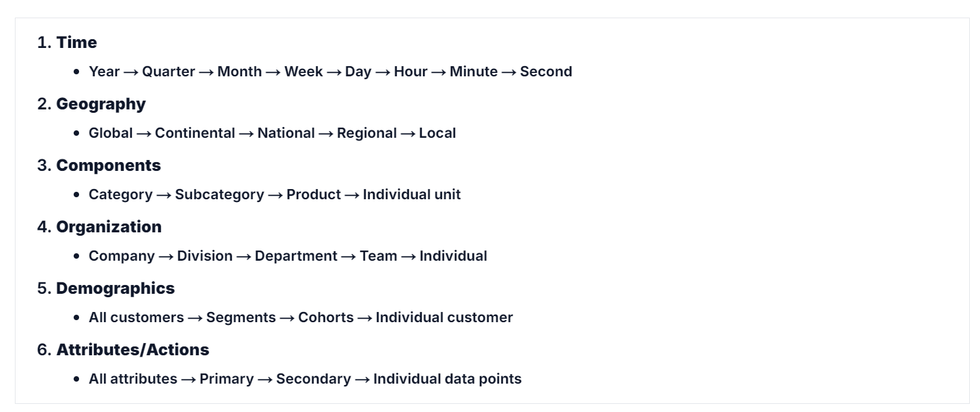Click the word Continental
The width and height of the screenshot is (980, 412).
[195, 133]
